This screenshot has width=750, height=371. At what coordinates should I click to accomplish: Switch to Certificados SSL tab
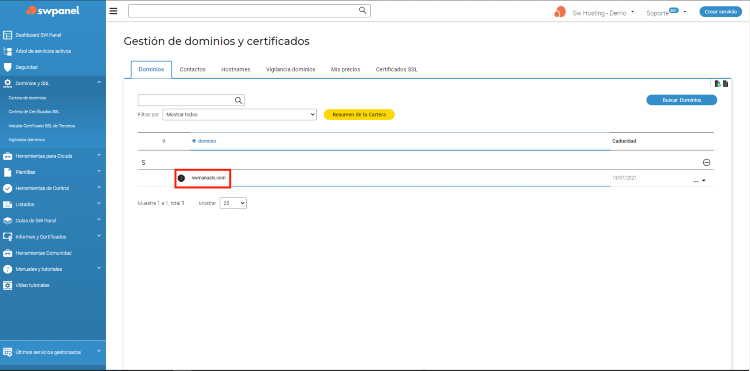click(x=397, y=69)
